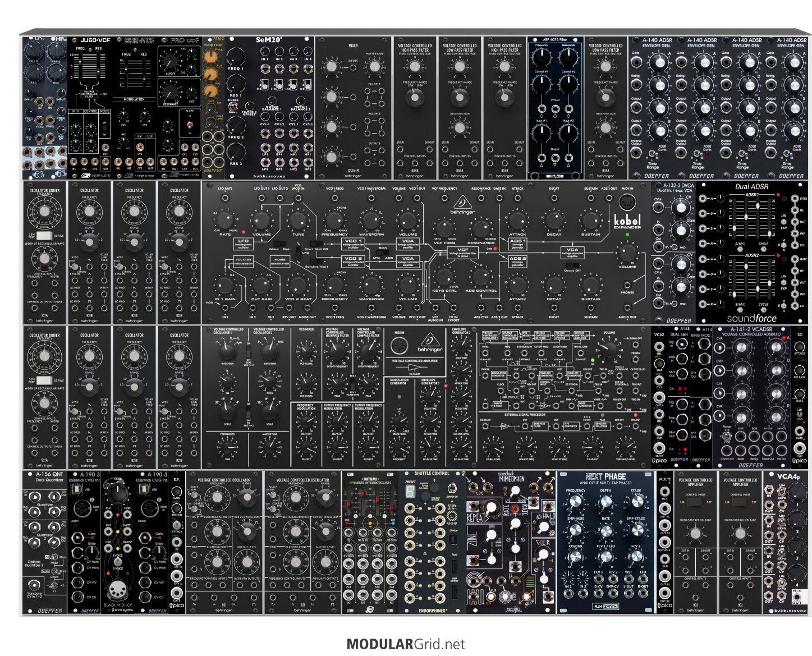The height and width of the screenshot is (656, 812).
Task: Click the KEYB CTRL knob on Kobol
Action: point(444,276)
